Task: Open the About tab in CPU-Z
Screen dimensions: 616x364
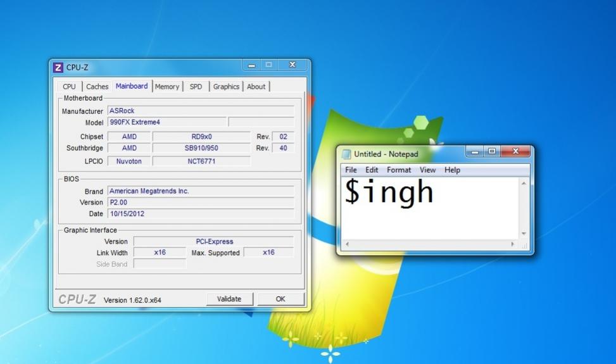Action: [256, 86]
